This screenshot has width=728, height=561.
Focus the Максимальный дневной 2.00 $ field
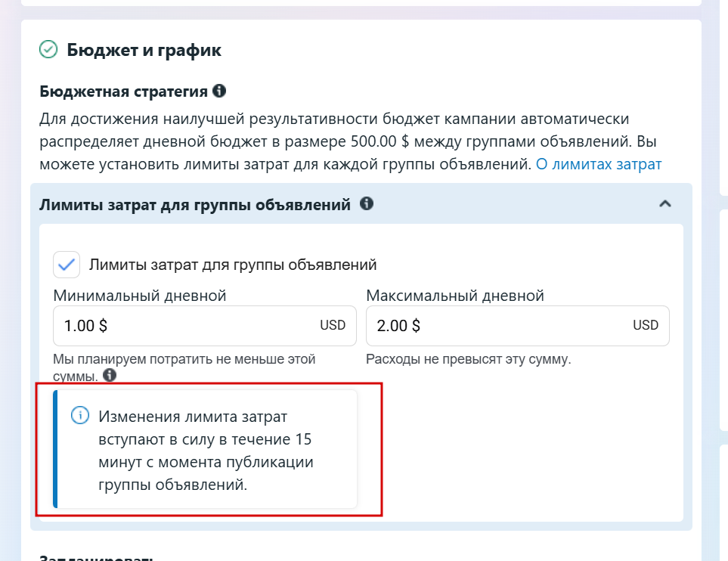pos(518,326)
